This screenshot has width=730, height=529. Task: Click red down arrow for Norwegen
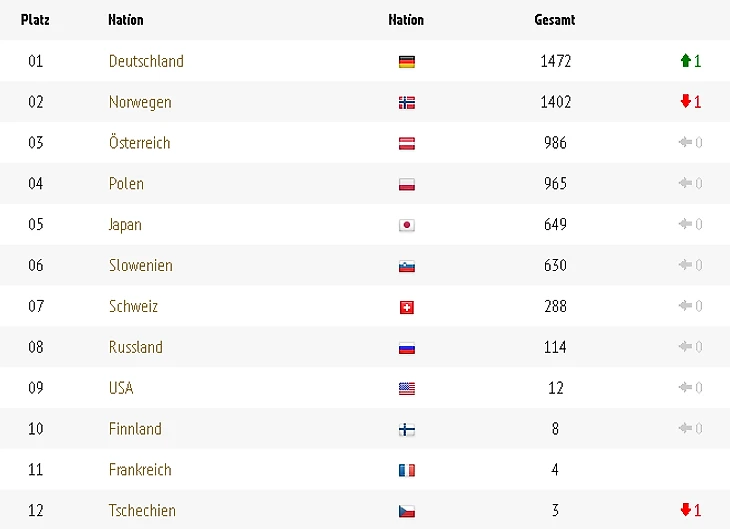click(685, 101)
